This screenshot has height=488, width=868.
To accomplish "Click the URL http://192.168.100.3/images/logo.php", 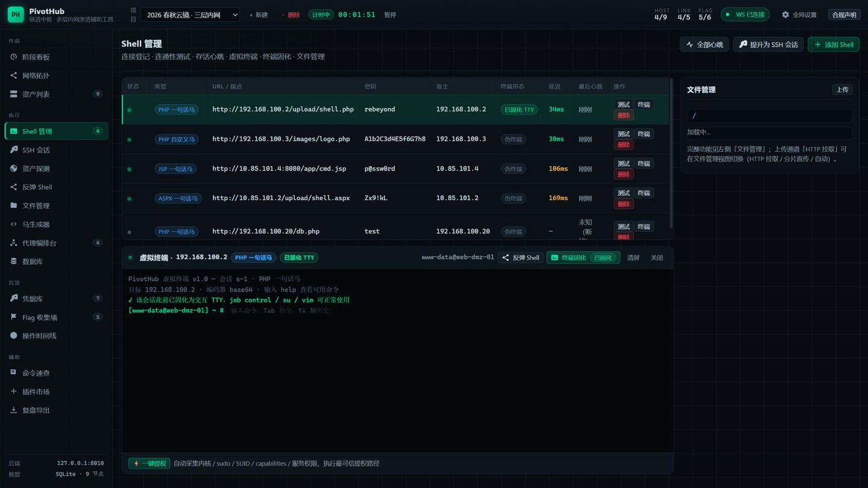I will click(281, 139).
